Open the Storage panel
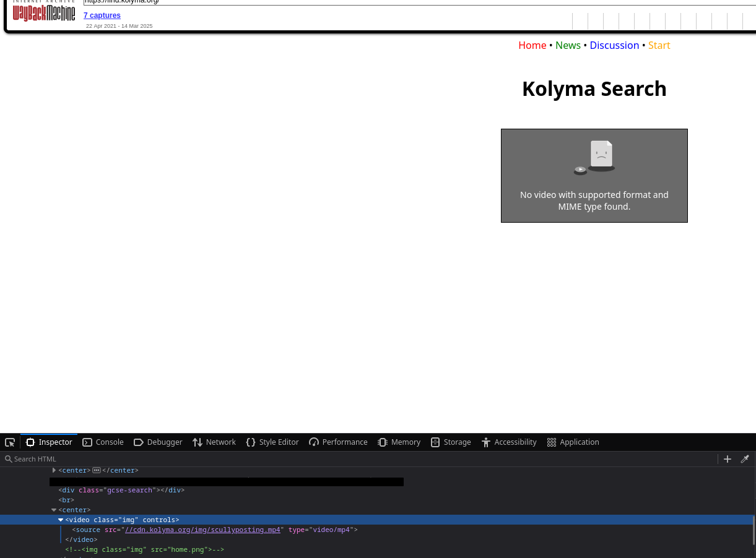756x558 pixels. pos(451,442)
